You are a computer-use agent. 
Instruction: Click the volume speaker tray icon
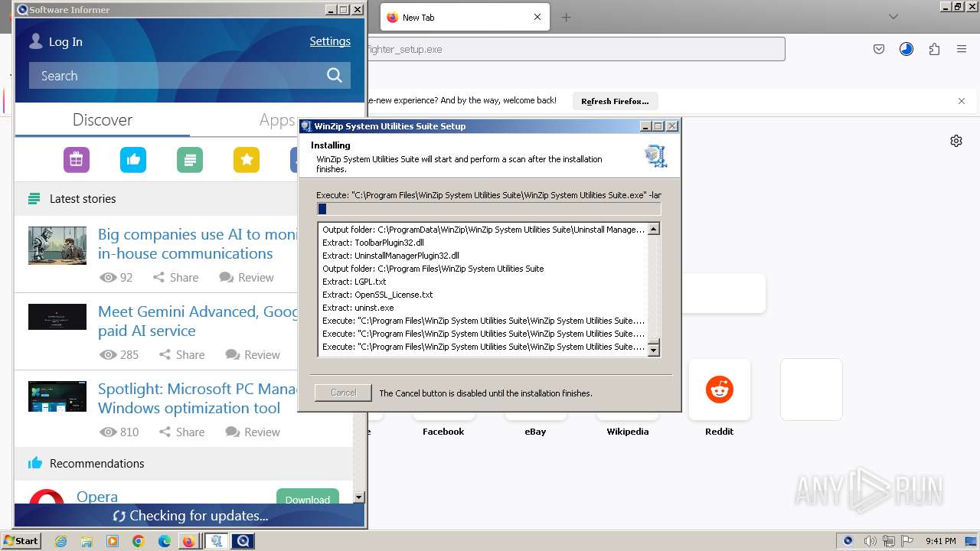871,541
